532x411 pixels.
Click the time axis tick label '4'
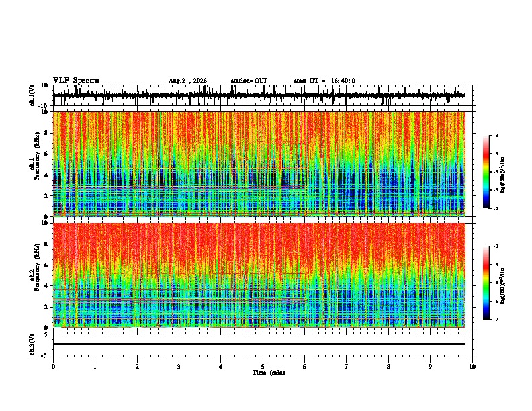pyautogui.click(x=221, y=367)
